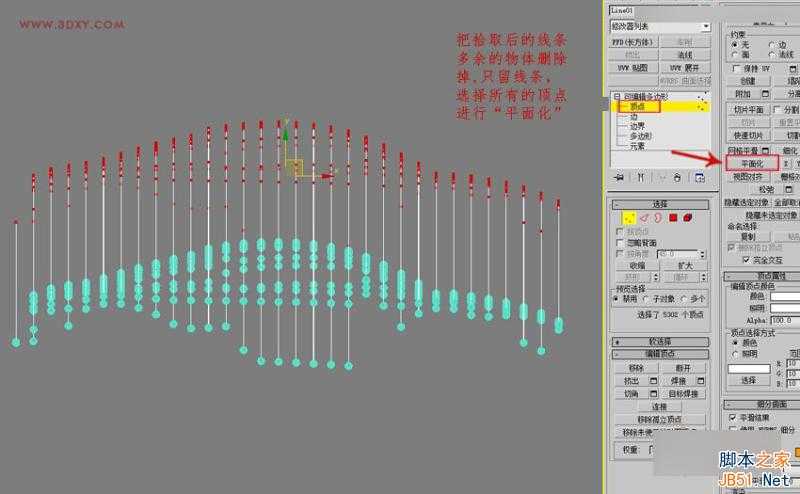Viewport: 800px width, 494px height.
Task: Select the Polygon sub-object selection icon
Action: [x=673, y=218]
